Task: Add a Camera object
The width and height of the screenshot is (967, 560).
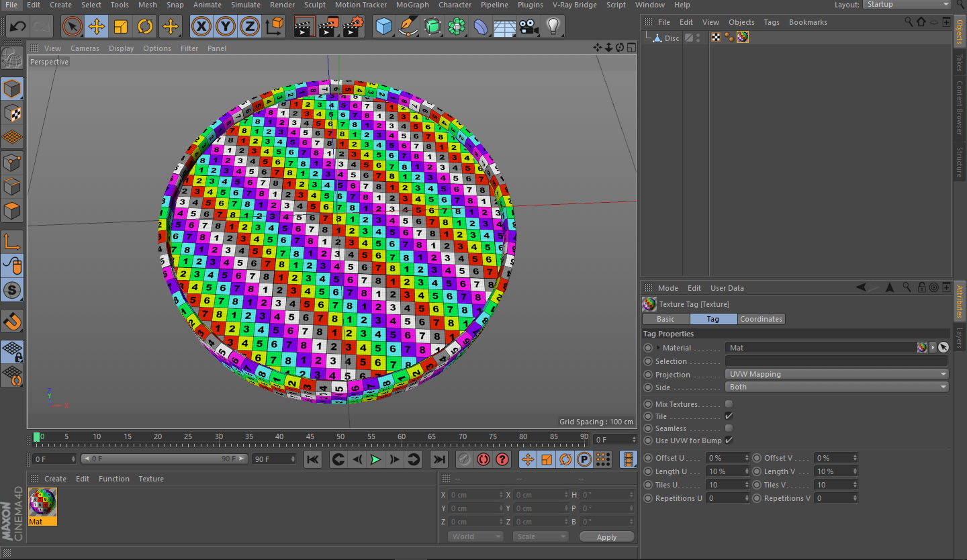Action: (529, 27)
